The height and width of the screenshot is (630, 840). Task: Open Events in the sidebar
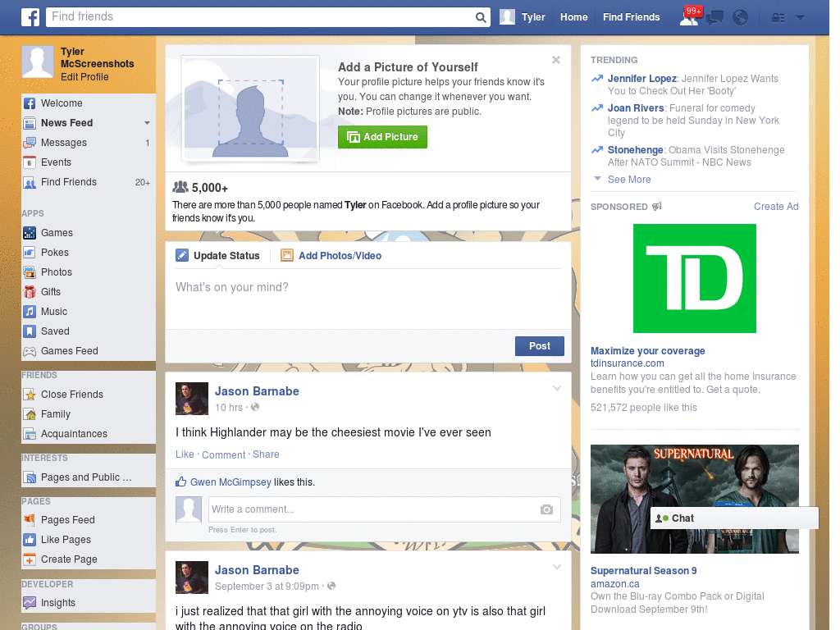click(89, 162)
